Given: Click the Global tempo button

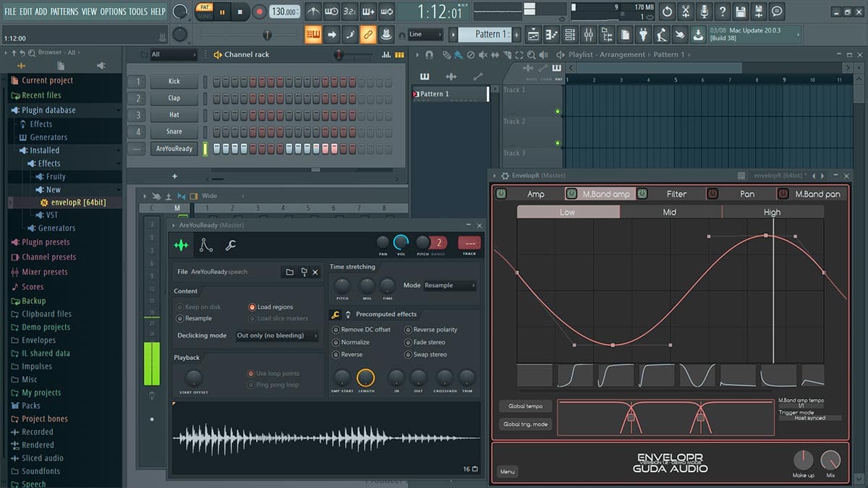Looking at the screenshot, I should [525, 406].
